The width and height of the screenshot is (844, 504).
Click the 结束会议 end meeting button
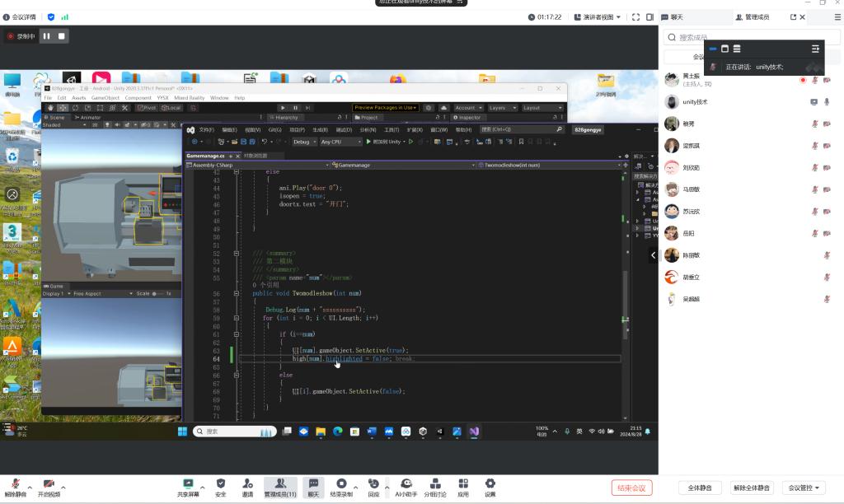click(631, 488)
